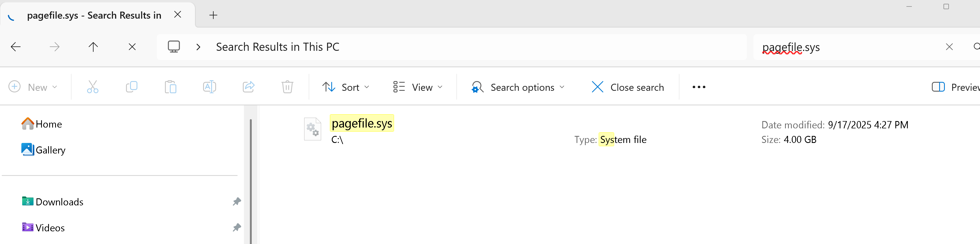Select the pagefile.sys search result
This screenshot has height=244, width=980.
tap(362, 123)
